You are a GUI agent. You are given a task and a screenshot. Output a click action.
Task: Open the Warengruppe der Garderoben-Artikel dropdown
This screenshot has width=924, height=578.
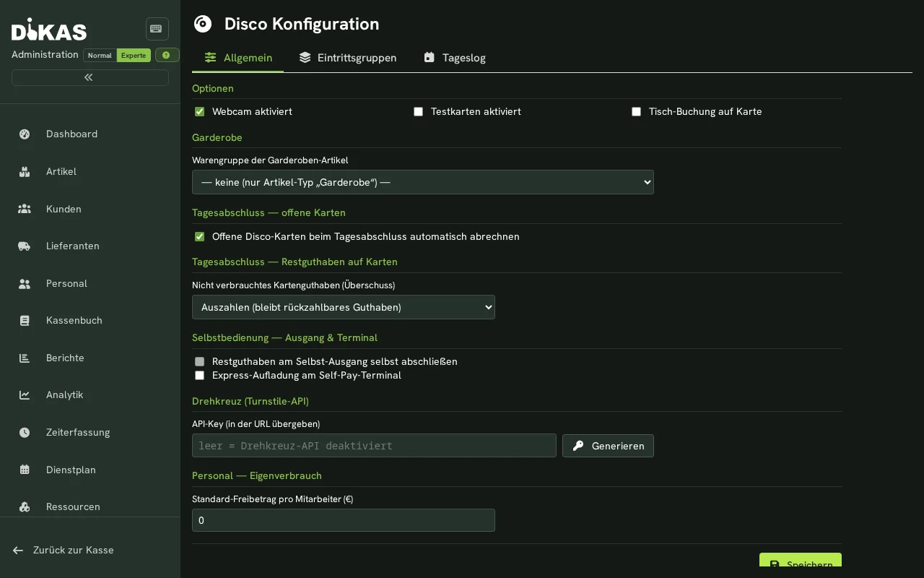tap(423, 182)
